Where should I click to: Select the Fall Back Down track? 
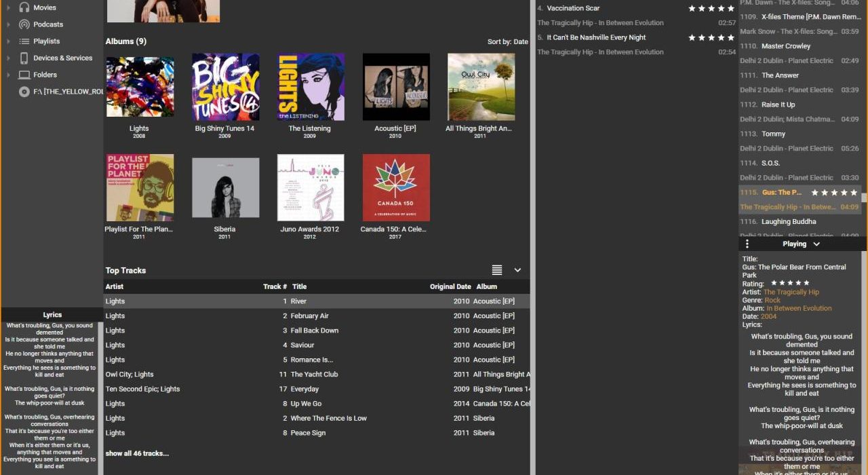click(317, 330)
